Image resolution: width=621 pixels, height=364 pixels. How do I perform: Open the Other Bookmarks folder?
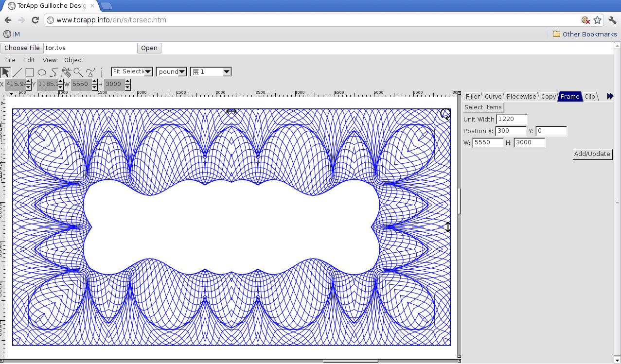tap(585, 34)
